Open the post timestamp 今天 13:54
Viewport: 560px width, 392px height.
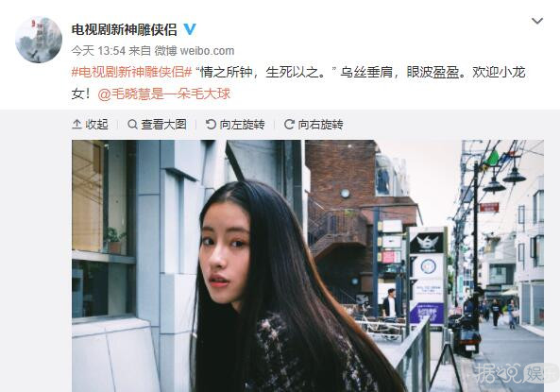pyautogui.click(x=98, y=51)
